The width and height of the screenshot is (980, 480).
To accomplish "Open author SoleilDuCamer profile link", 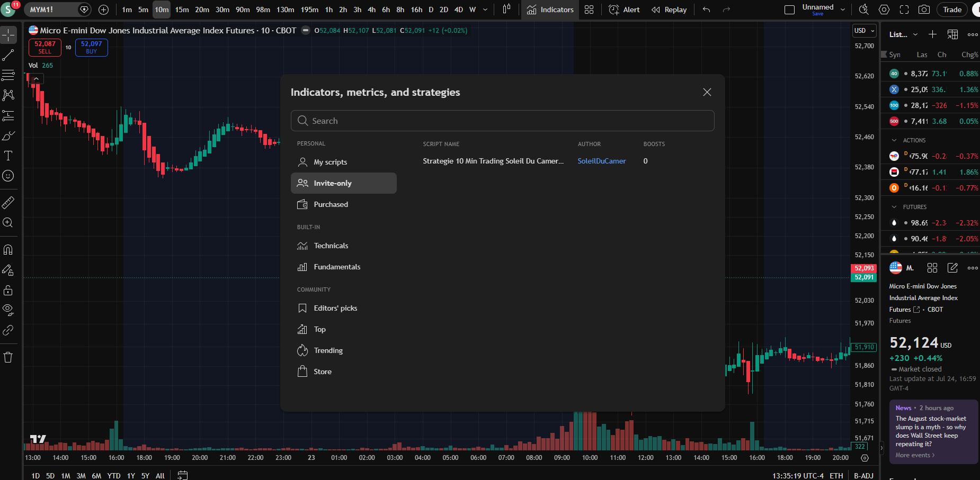I will click(x=602, y=161).
